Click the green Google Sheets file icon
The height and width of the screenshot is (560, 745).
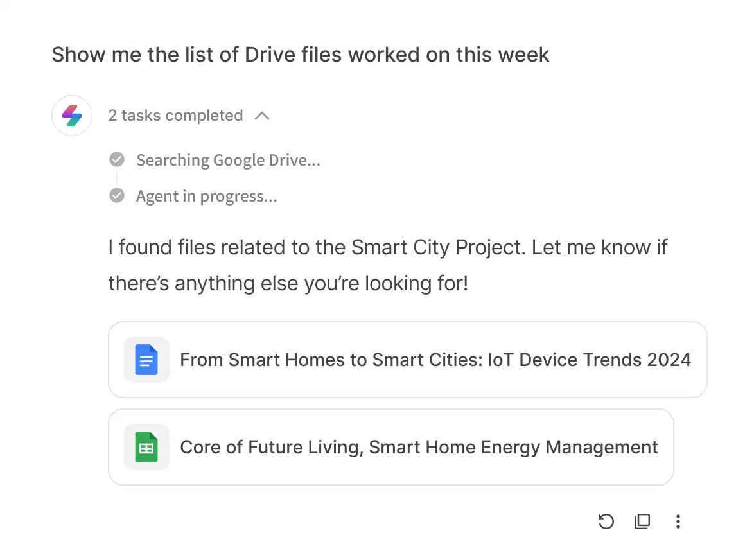[146, 447]
